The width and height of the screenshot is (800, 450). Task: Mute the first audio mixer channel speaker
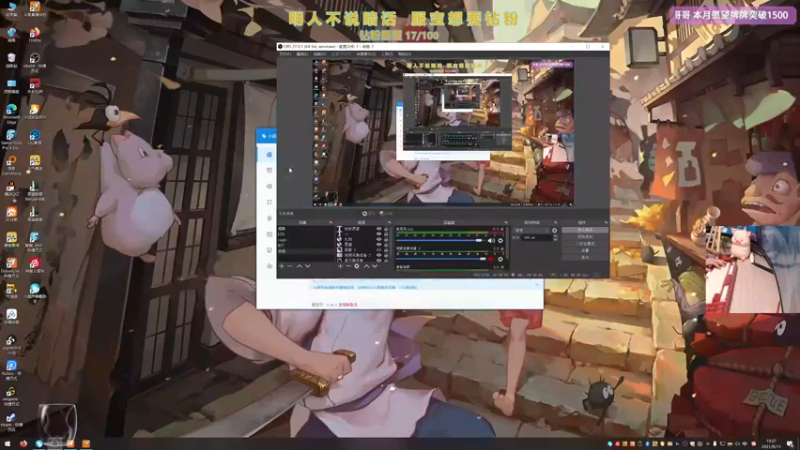tap(491, 240)
